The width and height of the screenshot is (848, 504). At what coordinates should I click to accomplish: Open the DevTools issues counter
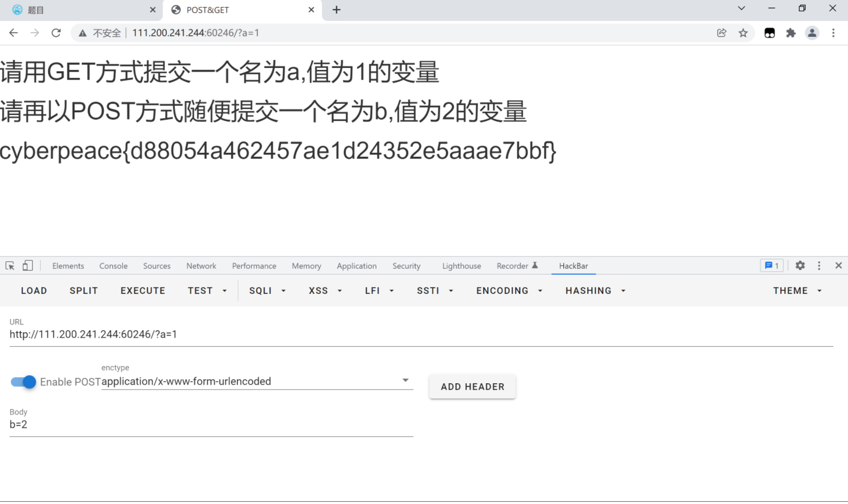pos(772,266)
